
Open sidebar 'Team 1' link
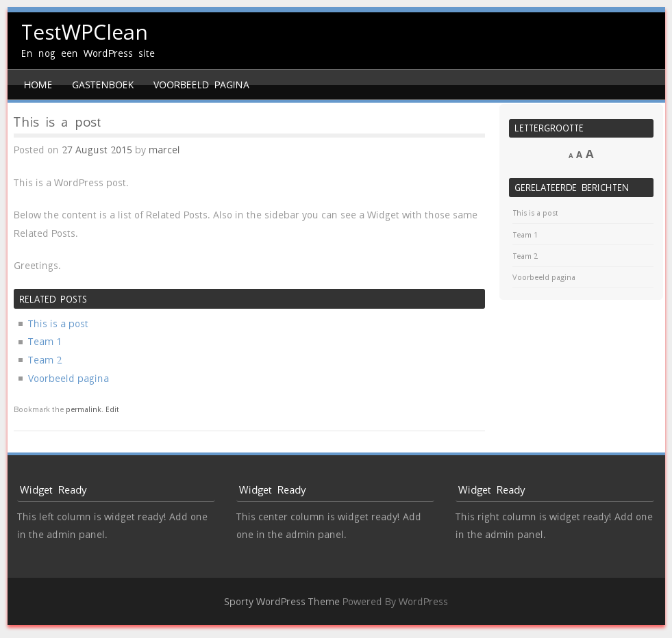click(x=525, y=235)
